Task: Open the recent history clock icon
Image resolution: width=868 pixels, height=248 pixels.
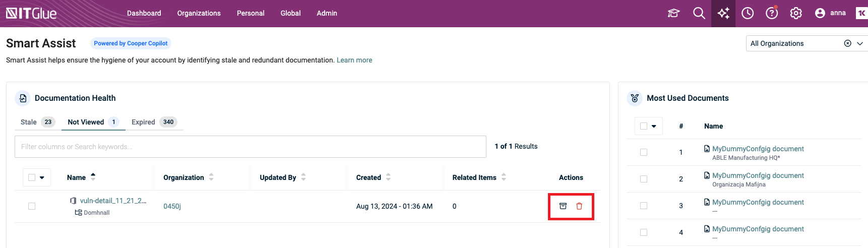Action: tap(748, 13)
